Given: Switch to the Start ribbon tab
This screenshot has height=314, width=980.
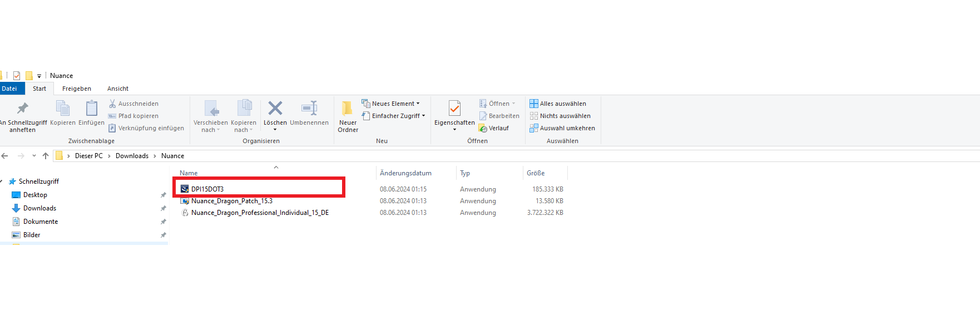Looking at the screenshot, I should pos(39,89).
